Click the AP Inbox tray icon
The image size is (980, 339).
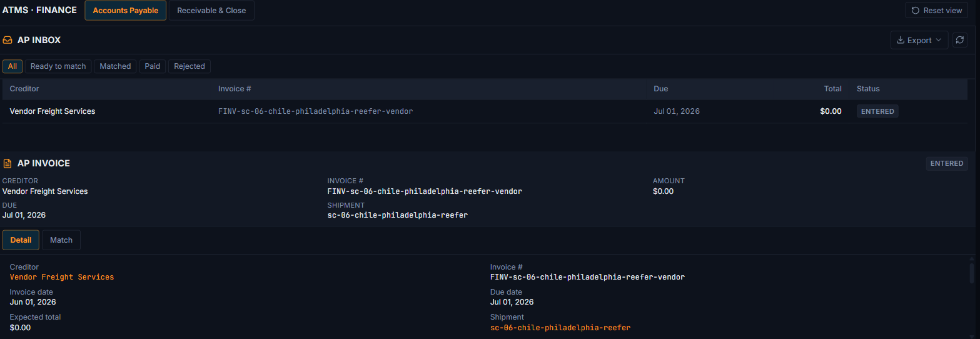(8, 40)
